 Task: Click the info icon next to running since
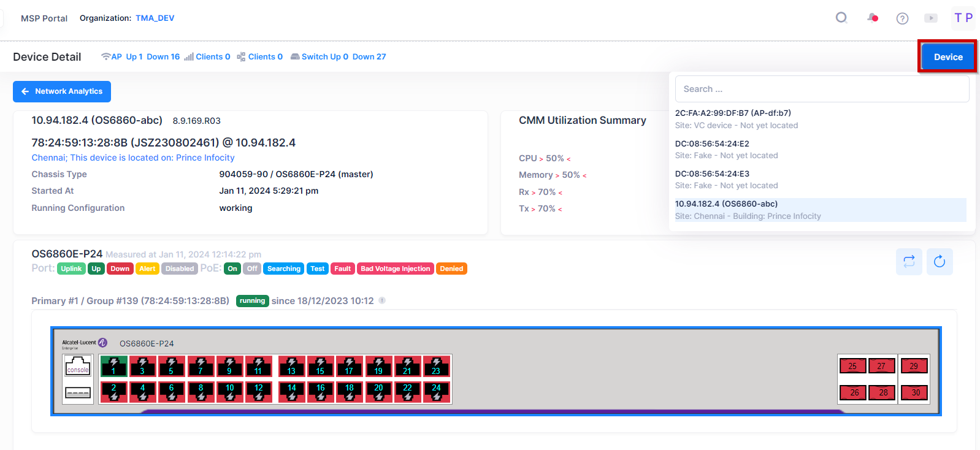(382, 300)
